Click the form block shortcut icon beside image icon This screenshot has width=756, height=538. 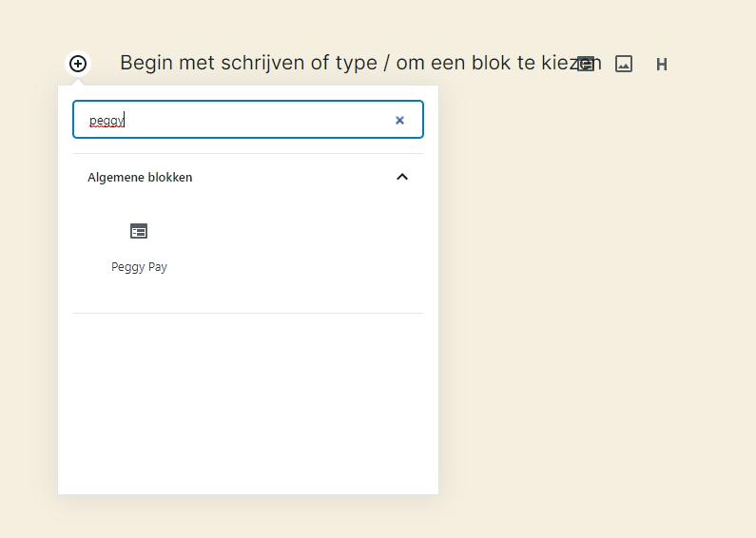click(x=586, y=64)
